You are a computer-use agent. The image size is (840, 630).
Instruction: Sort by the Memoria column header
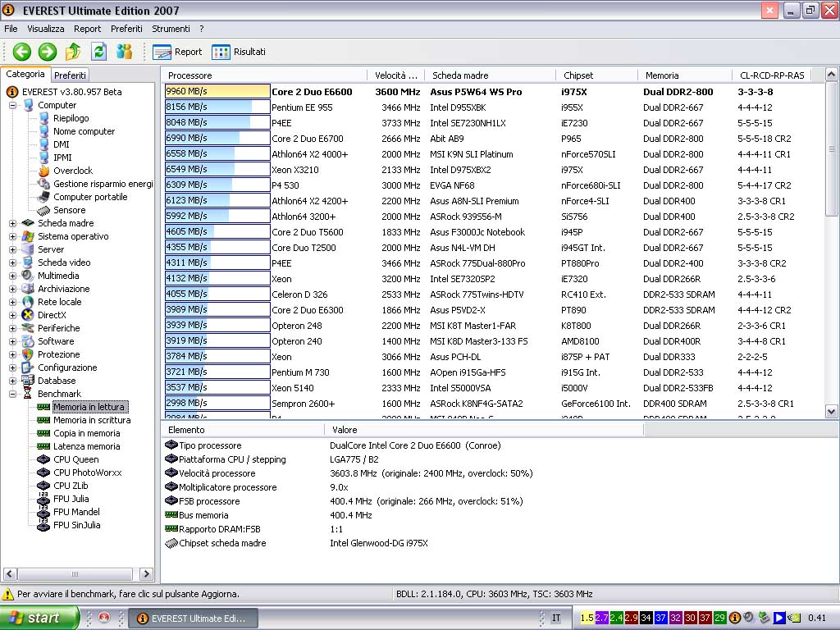coord(685,75)
